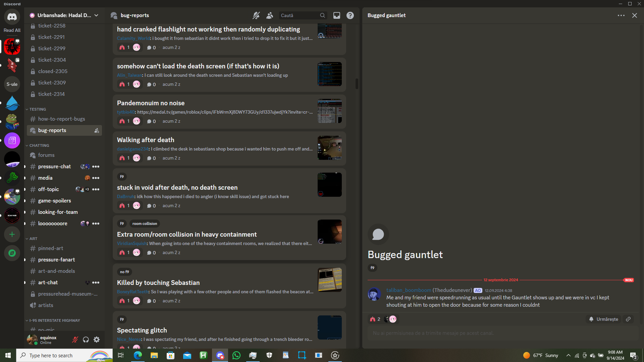
Task: Click the Urmărește follow button
Action: click(603, 319)
